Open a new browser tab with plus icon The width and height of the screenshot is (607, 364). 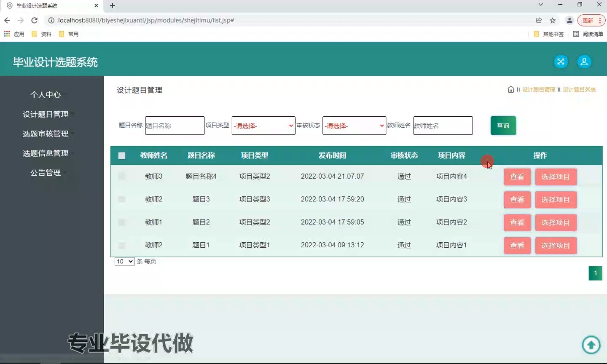point(113,5)
